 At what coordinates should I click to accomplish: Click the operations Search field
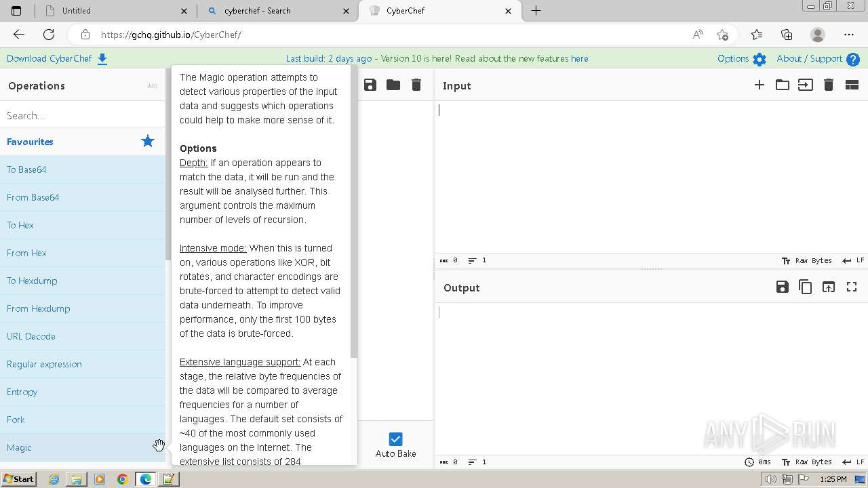pyautogui.click(x=83, y=115)
